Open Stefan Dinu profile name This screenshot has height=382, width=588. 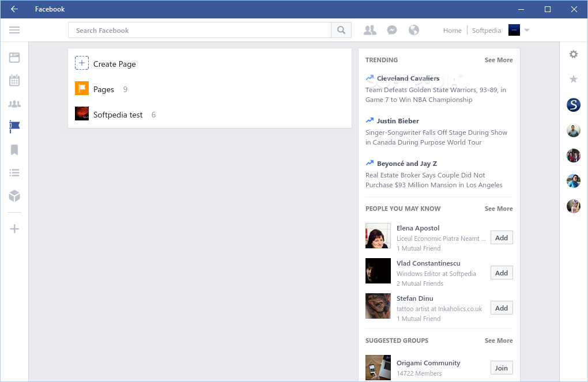[x=414, y=298]
